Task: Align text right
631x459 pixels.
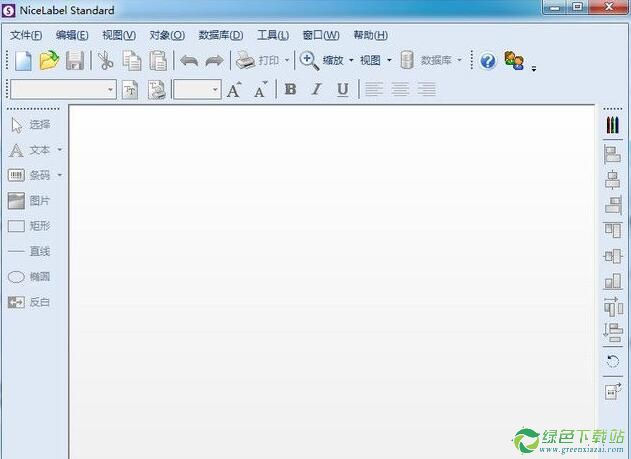Action: click(427, 89)
